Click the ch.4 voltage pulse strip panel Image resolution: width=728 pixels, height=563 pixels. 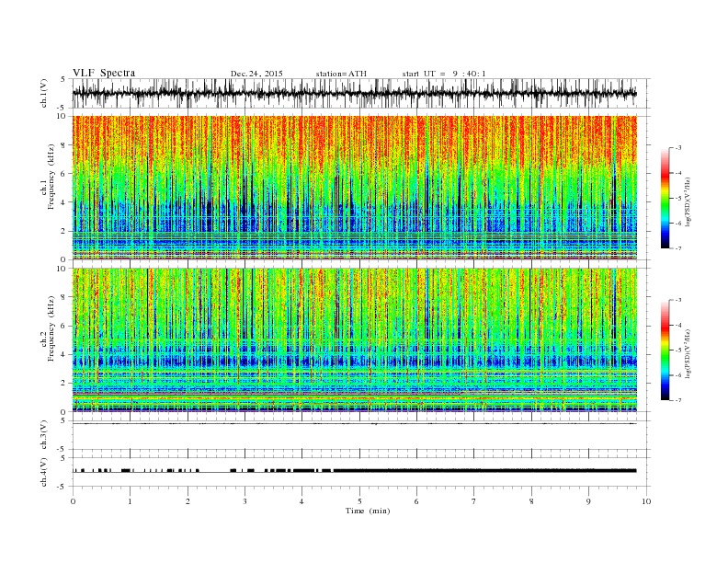point(361,473)
